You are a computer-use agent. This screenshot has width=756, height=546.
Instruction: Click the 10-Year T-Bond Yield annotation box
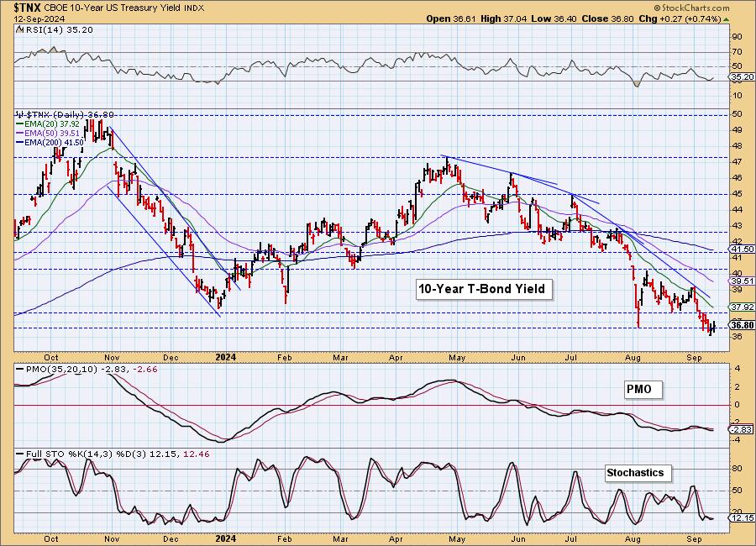point(483,289)
